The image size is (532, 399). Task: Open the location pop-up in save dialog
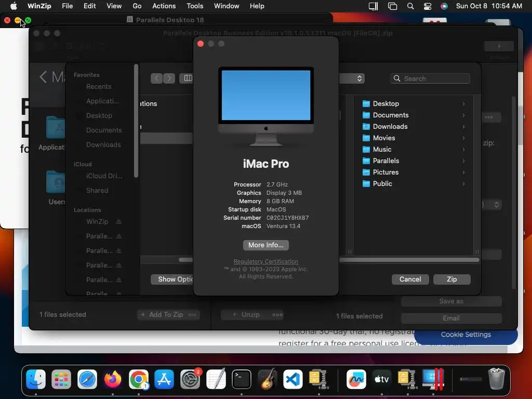[352, 78]
